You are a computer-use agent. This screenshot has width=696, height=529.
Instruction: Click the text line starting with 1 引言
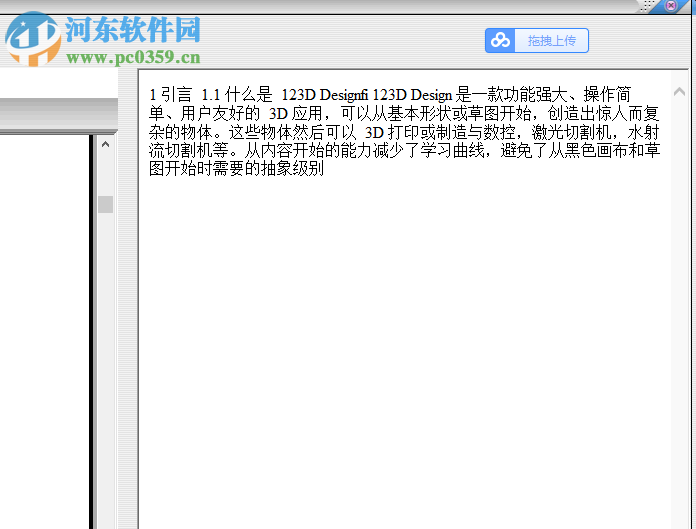390,95
